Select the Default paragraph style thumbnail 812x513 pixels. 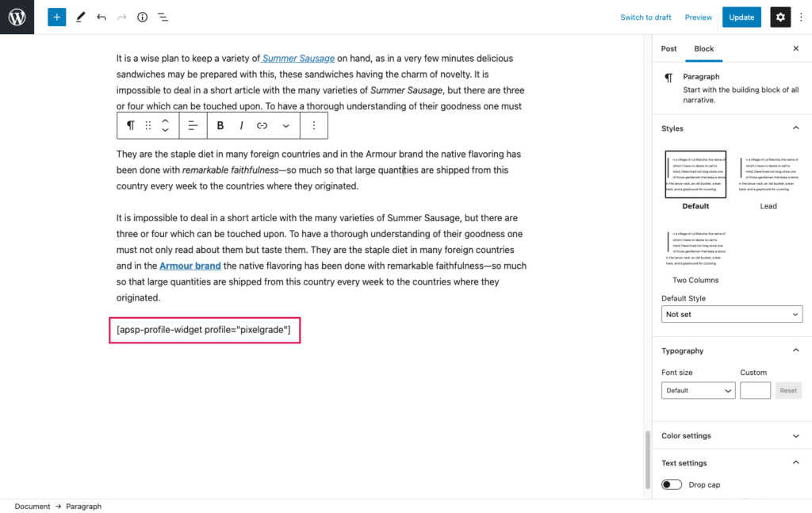coord(695,174)
